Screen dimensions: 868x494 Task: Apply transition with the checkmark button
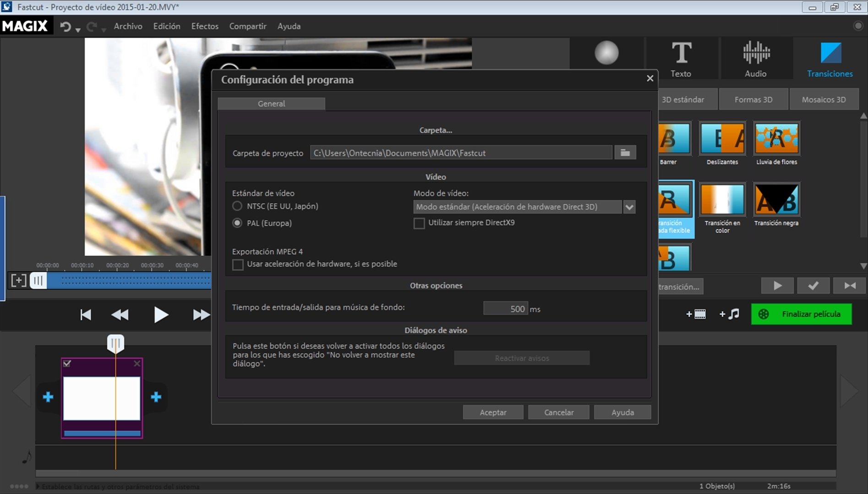(813, 286)
